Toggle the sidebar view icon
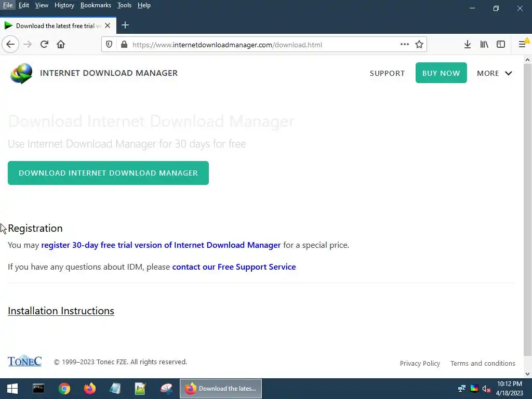 (501, 45)
